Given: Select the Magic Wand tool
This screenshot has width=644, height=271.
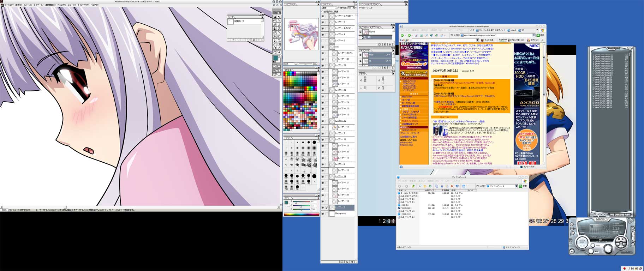Looking at the screenshot, I should tap(279, 20).
